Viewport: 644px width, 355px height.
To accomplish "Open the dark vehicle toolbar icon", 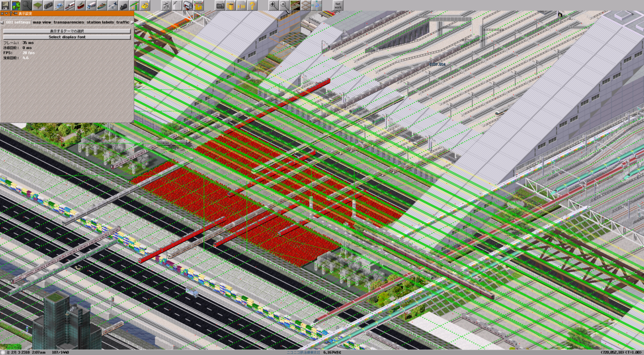I will click(x=123, y=5).
